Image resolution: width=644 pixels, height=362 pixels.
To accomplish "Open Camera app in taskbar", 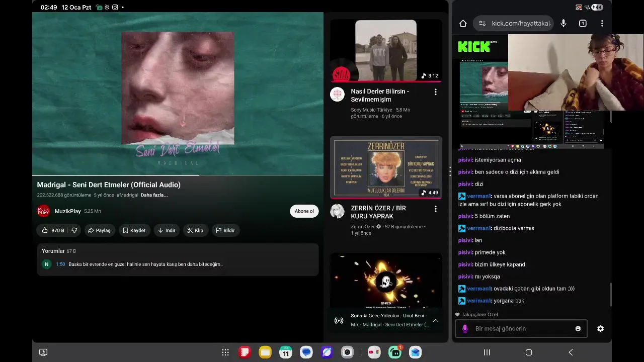I will pyautogui.click(x=347, y=352).
